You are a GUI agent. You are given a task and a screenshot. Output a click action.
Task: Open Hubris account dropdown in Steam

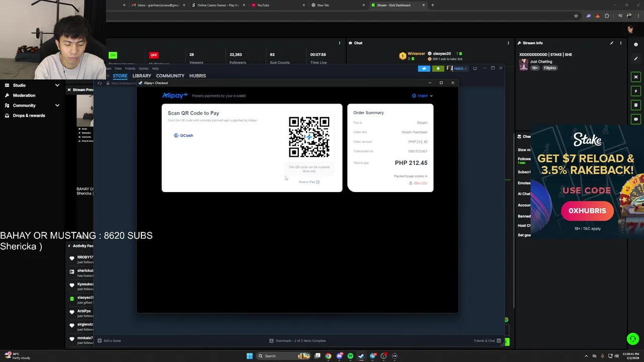[457, 68]
